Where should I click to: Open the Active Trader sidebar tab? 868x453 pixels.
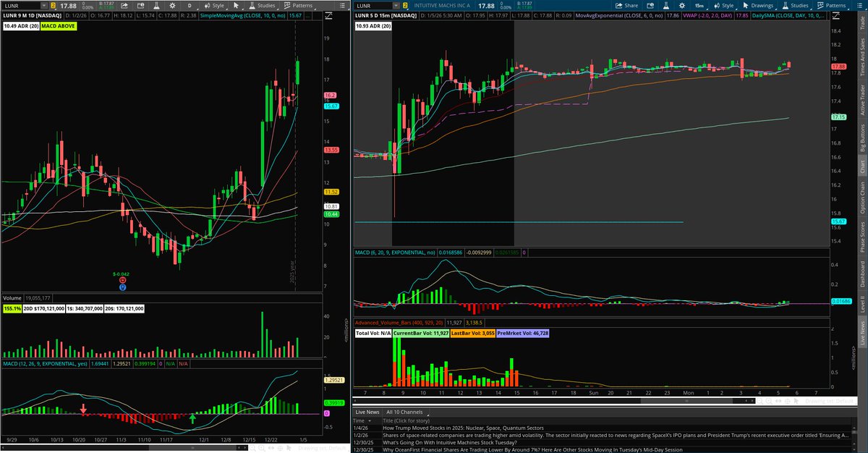pos(861,98)
